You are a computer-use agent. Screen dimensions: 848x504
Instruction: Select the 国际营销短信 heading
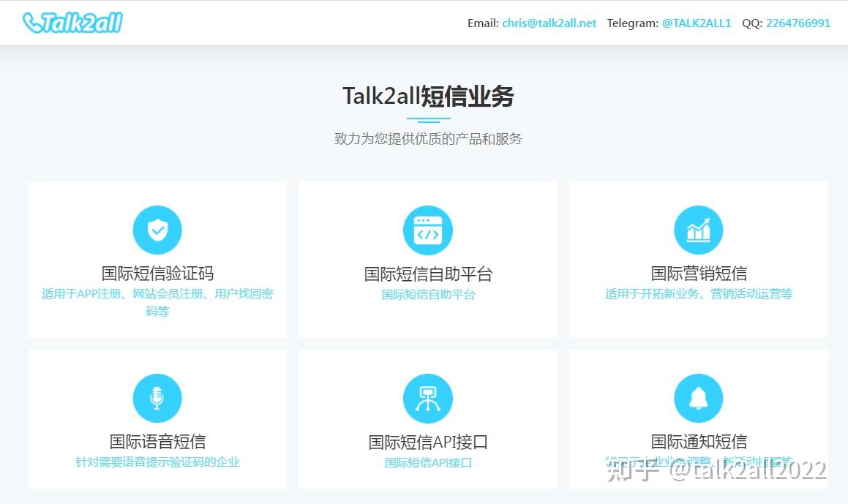(x=699, y=274)
